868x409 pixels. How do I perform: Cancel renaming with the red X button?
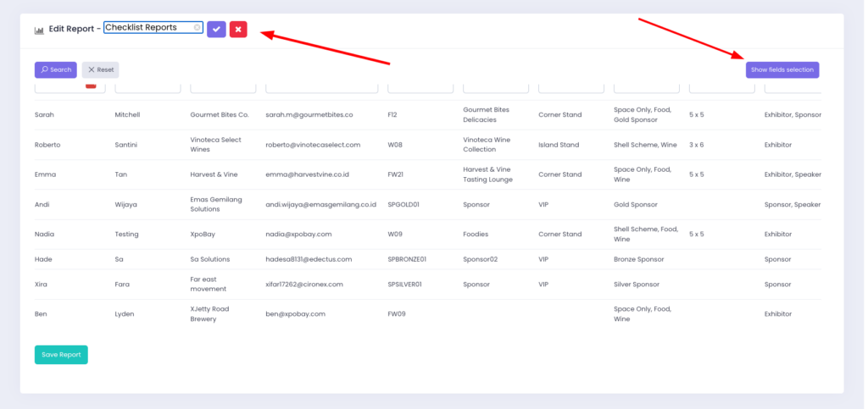click(x=238, y=30)
